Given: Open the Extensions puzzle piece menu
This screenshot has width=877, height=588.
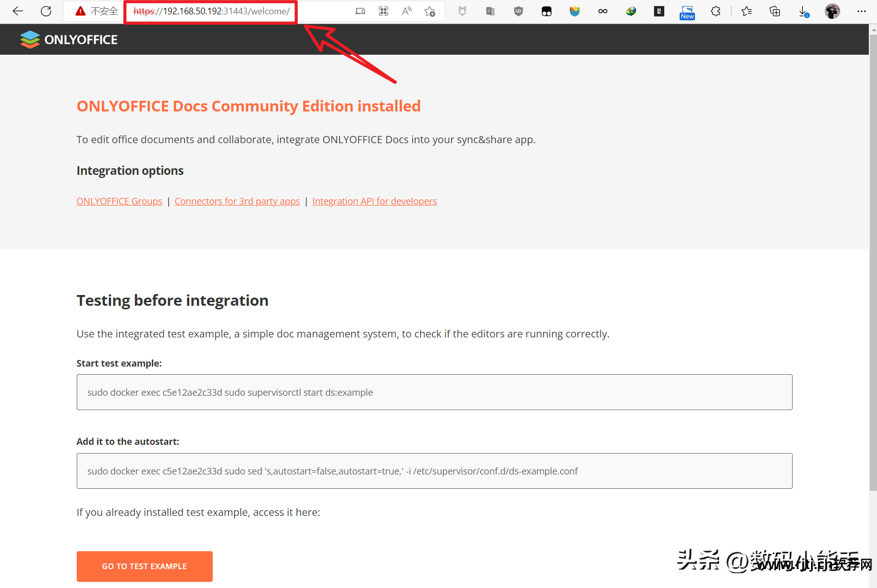Looking at the screenshot, I should tap(715, 11).
